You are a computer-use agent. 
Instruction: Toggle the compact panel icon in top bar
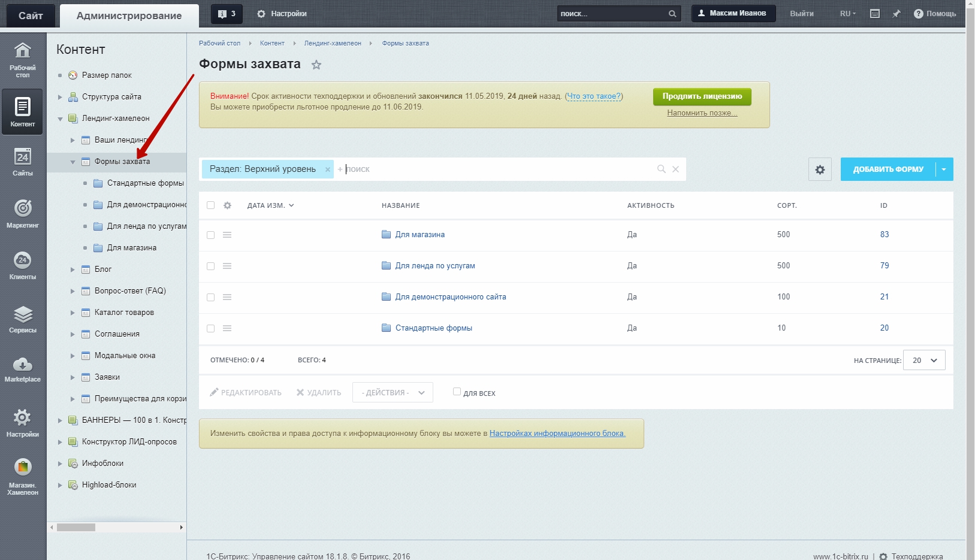click(x=875, y=14)
